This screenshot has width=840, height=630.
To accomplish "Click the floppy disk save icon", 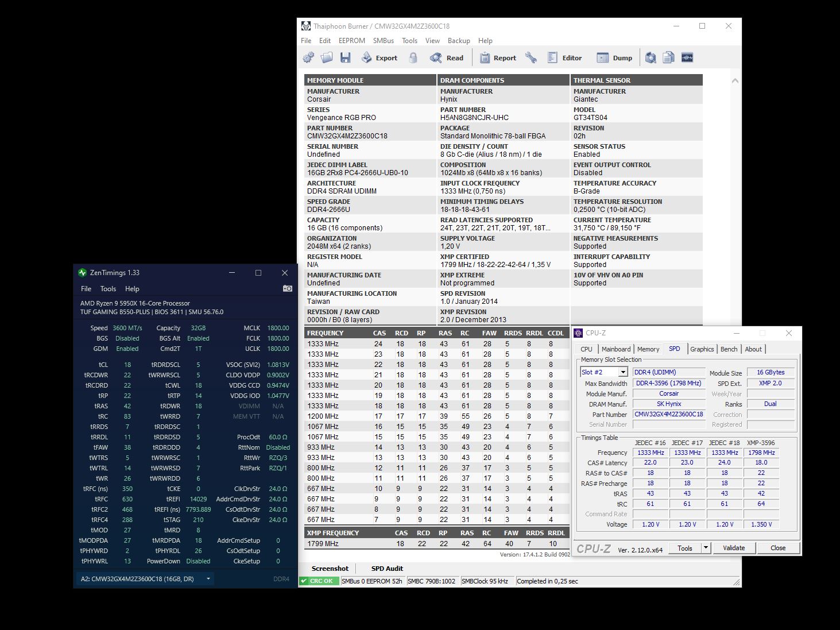I will click(x=345, y=57).
